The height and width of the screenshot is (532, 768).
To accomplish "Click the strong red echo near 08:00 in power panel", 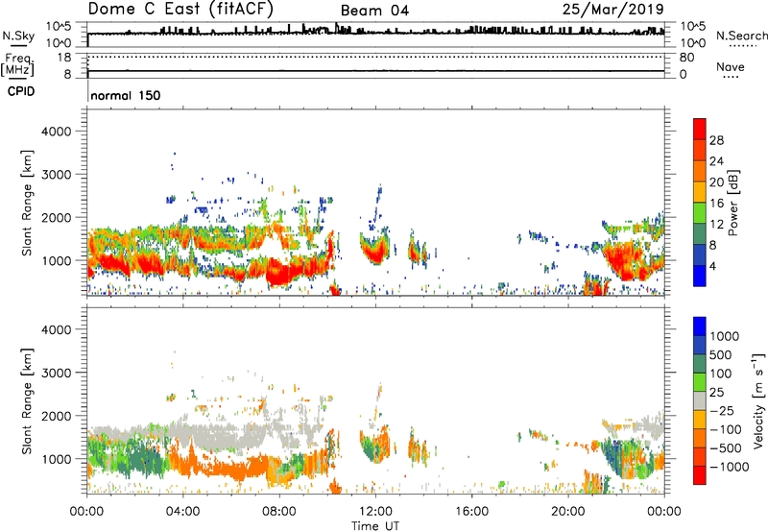I will (x=281, y=274).
